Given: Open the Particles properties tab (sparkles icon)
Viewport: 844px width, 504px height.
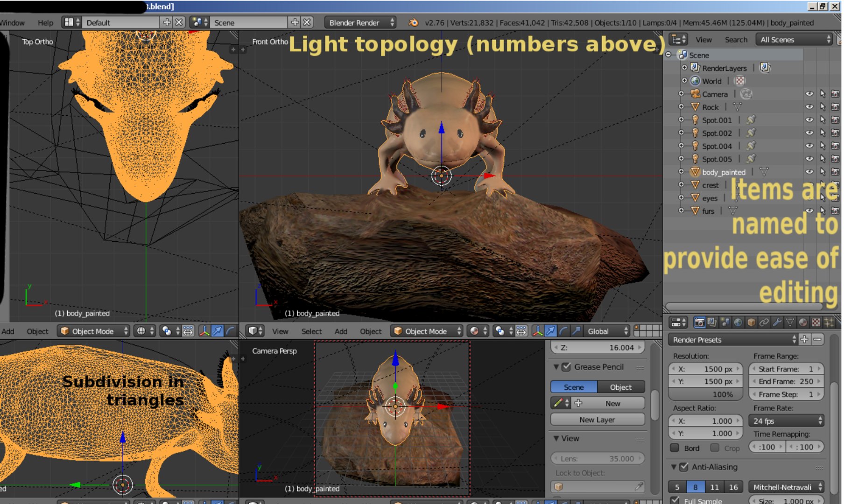Looking at the screenshot, I should click(x=829, y=322).
